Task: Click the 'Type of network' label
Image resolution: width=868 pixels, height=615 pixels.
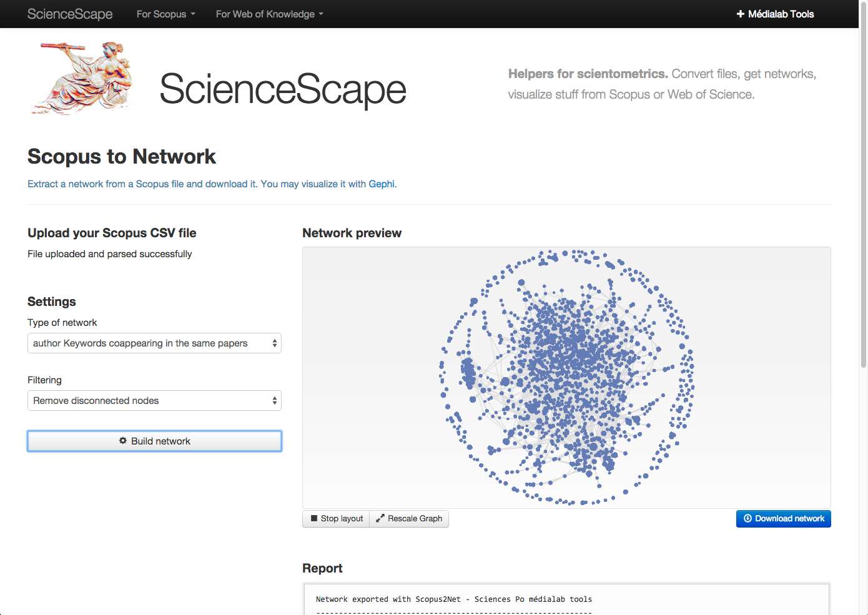Action: tap(62, 322)
